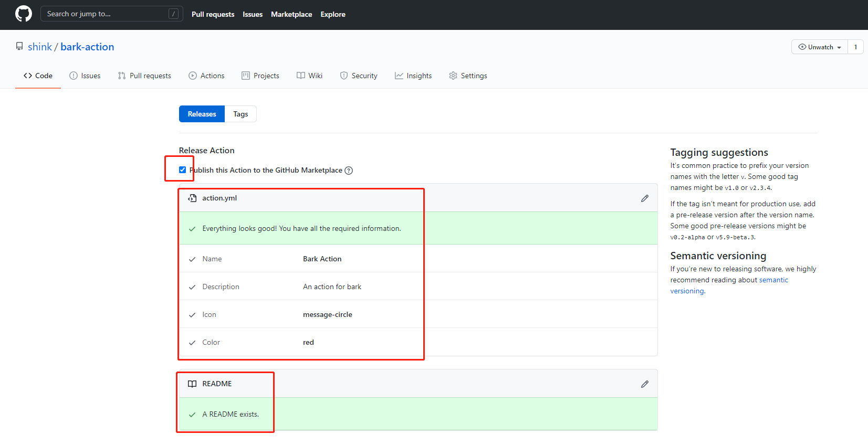Click the 'Bark Action' name value
The width and height of the screenshot is (868, 445).
[322, 259]
